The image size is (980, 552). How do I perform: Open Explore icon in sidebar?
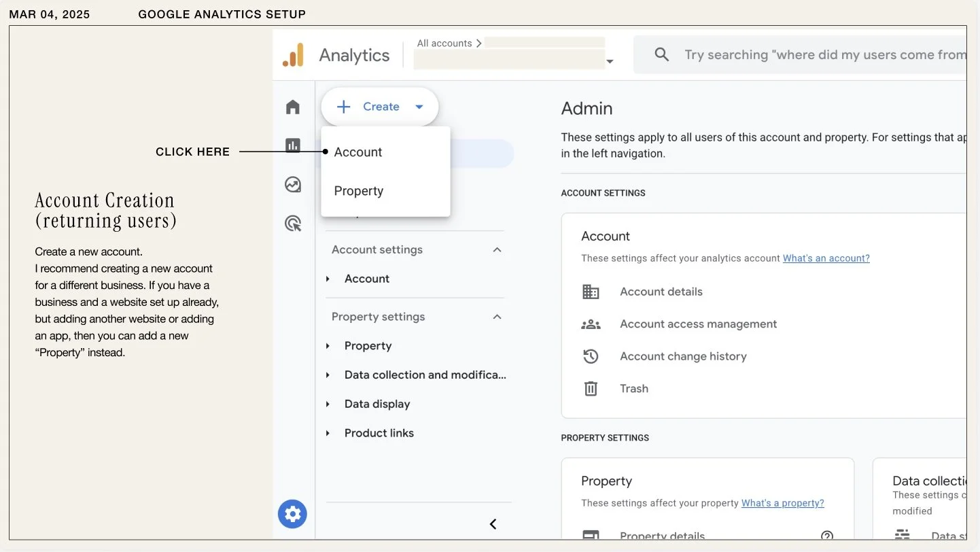[x=293, y=184]
